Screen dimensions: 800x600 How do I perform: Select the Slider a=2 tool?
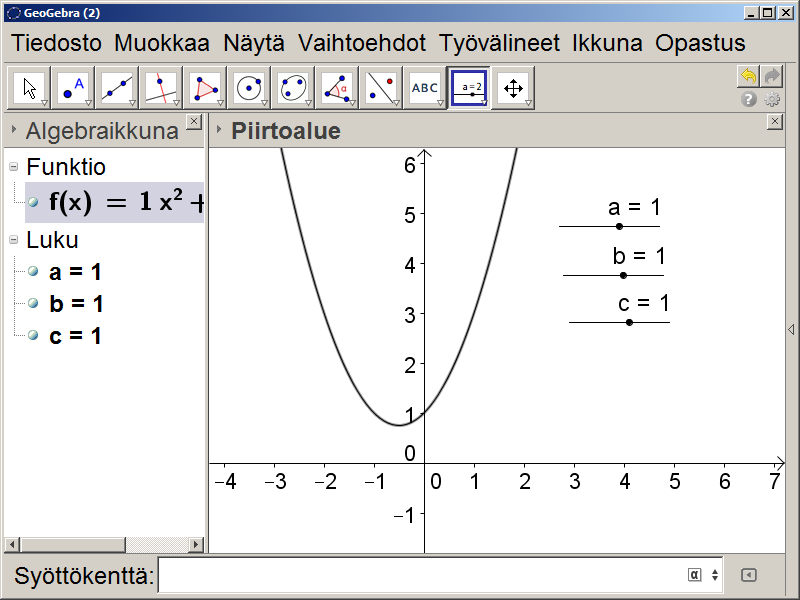click(468, 88)
